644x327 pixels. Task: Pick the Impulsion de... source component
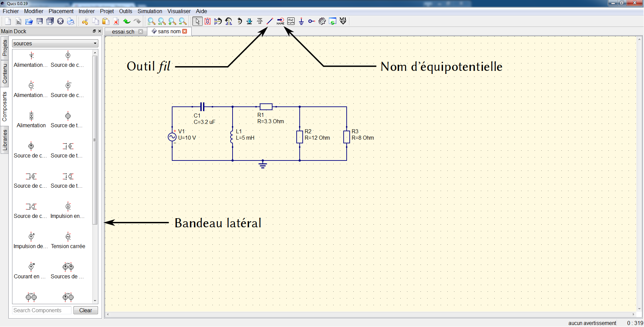[x=31, y=240]
